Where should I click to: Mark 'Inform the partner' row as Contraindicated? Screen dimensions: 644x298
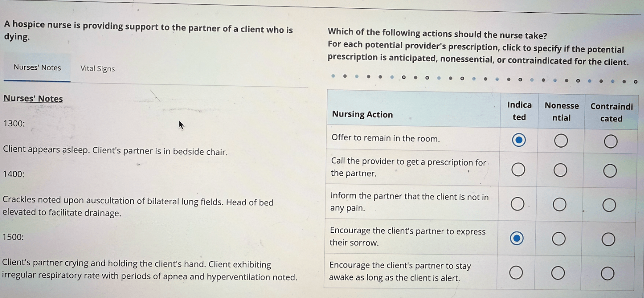tap(609, 205)
